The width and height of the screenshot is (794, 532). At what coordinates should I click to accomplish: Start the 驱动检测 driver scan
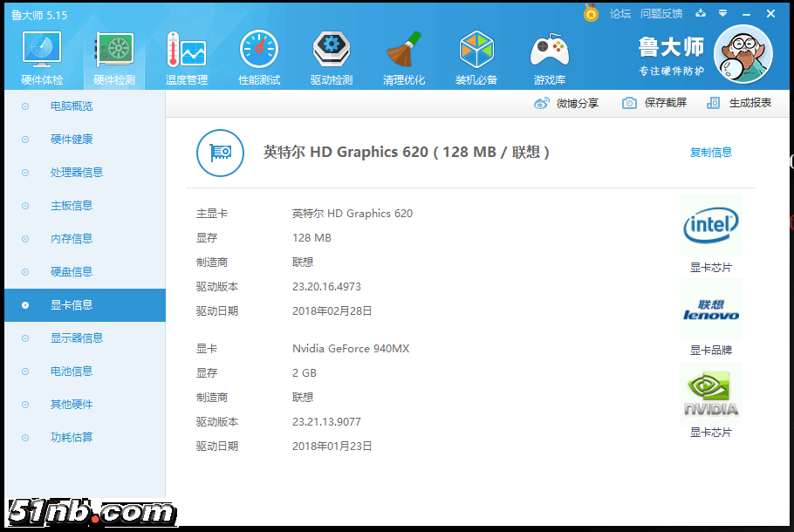tap(331, 55)
